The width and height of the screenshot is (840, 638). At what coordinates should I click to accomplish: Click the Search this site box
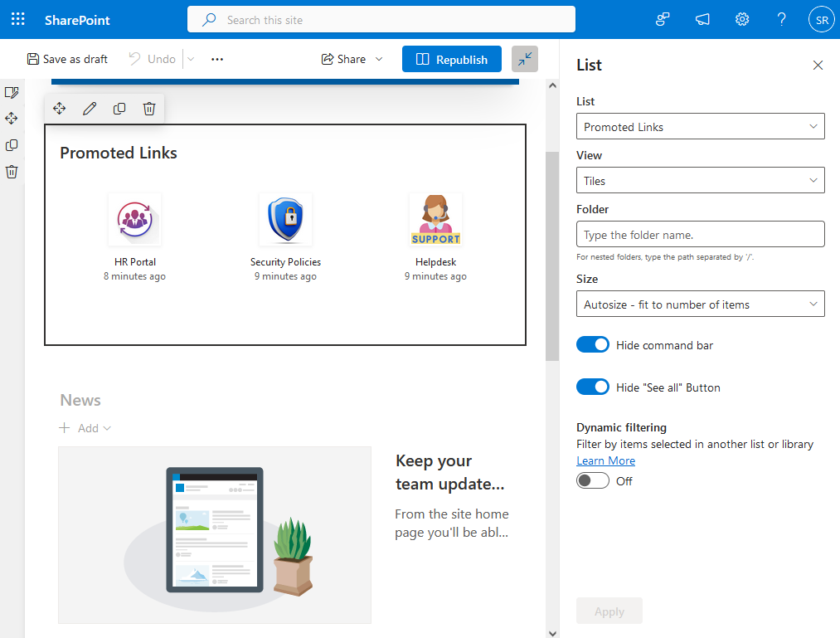tap(381, 20)
